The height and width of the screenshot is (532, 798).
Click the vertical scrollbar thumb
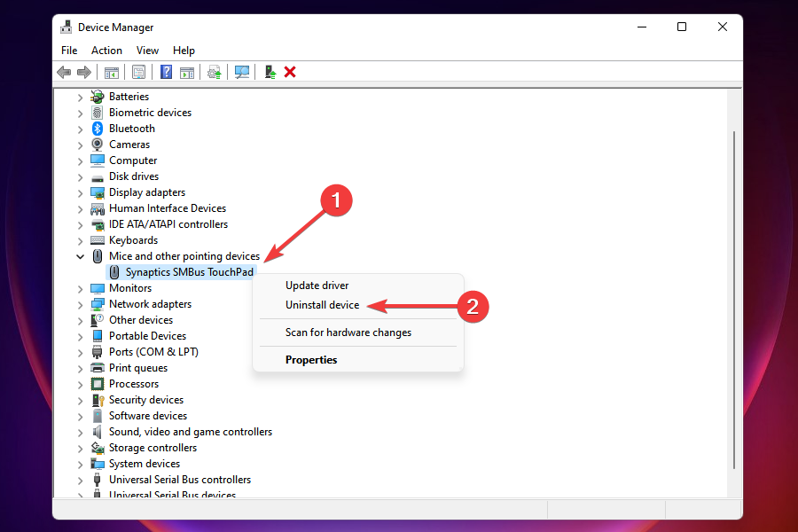734,300
